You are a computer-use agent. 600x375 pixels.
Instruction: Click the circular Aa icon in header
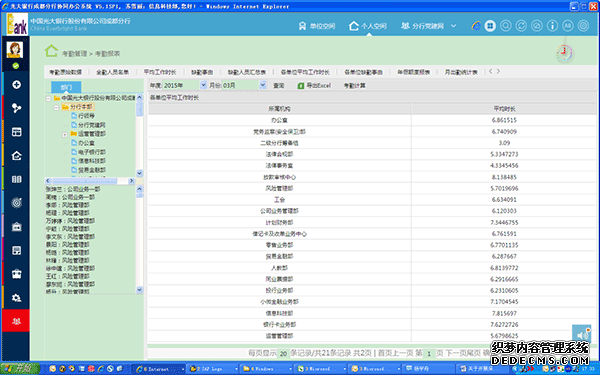coord(568,26)
